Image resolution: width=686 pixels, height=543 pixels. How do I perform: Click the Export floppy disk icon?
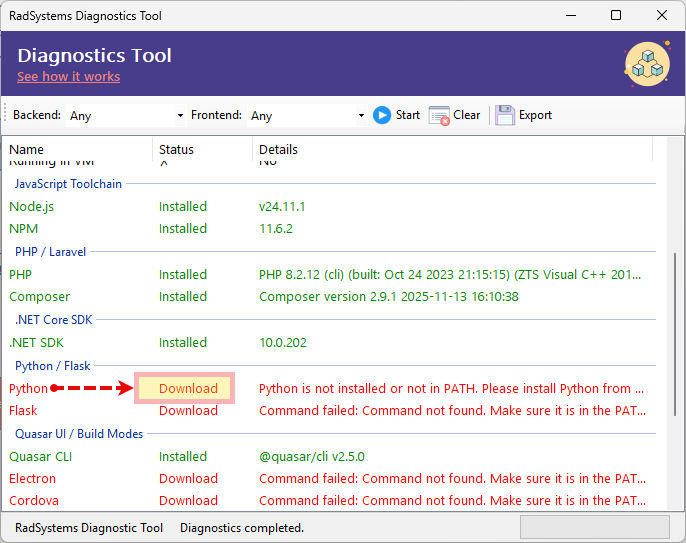505,115
